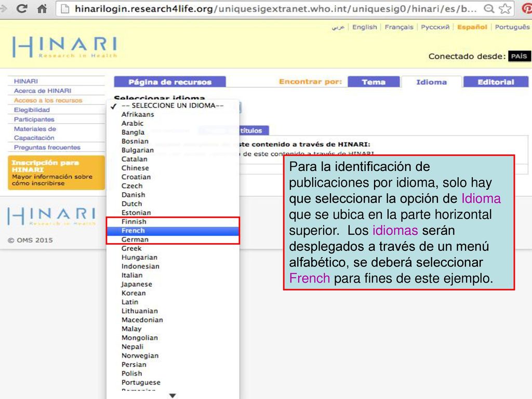This screenshot has height=399, width=532.
Task: Select Hungarian from the language list
Action: pos(172,257)
